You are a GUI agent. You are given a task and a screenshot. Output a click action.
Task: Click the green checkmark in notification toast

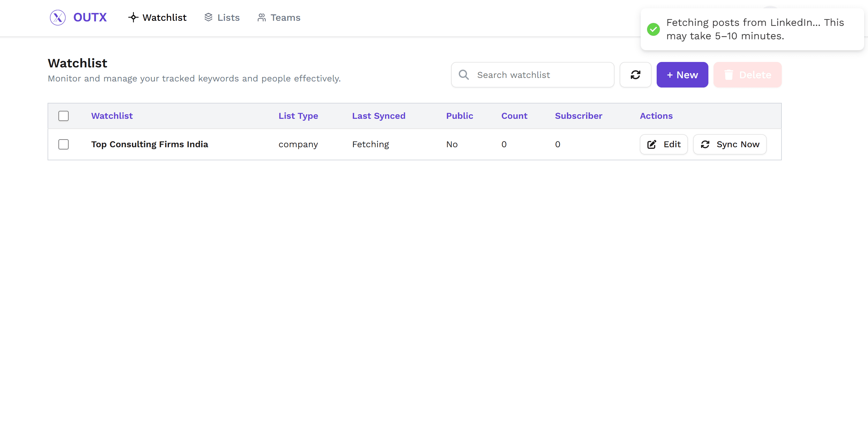click(653, 29)
